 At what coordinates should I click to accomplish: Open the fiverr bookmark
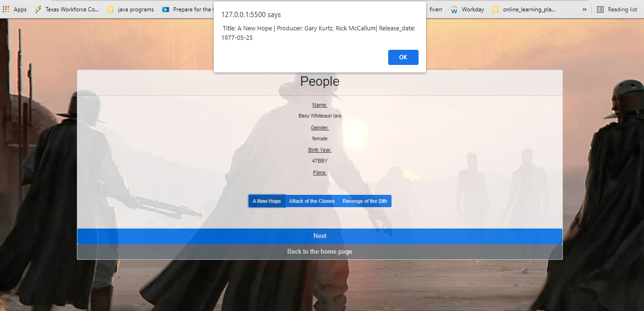coord(436,9)
